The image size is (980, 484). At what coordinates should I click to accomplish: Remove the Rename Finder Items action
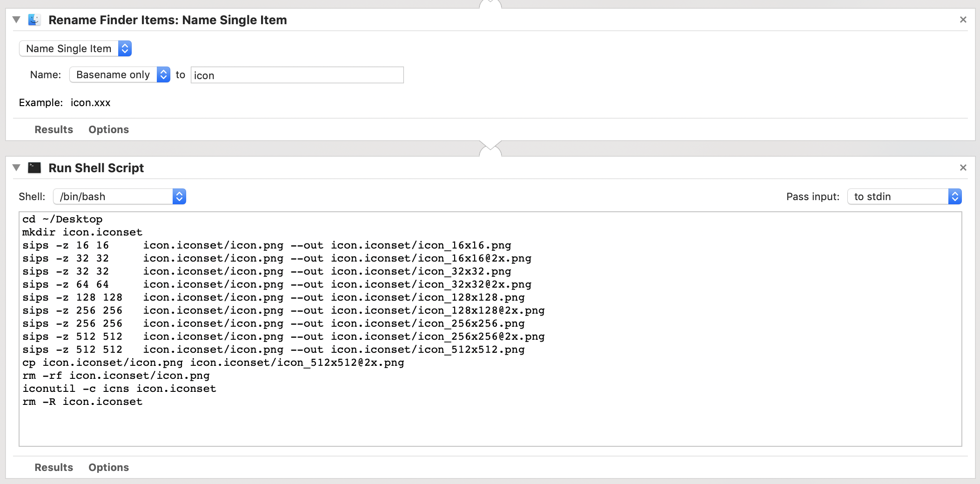(963, 20)
